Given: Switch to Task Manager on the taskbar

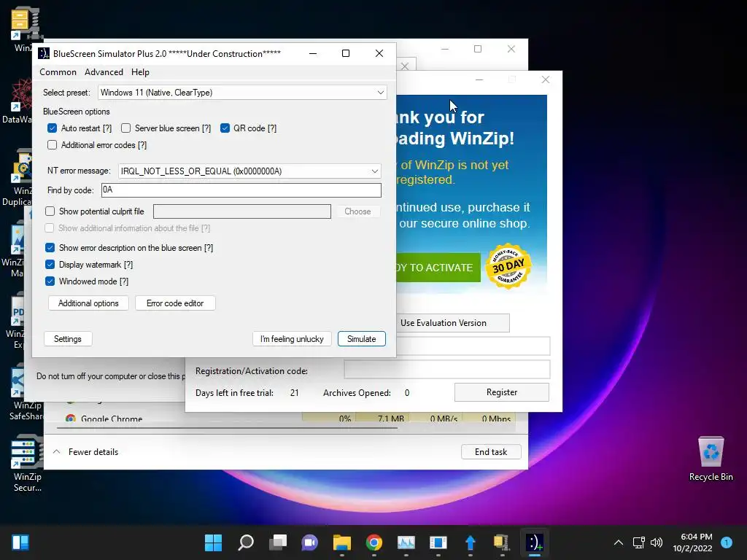Looking at the screenshot, I should pos(406,542).
